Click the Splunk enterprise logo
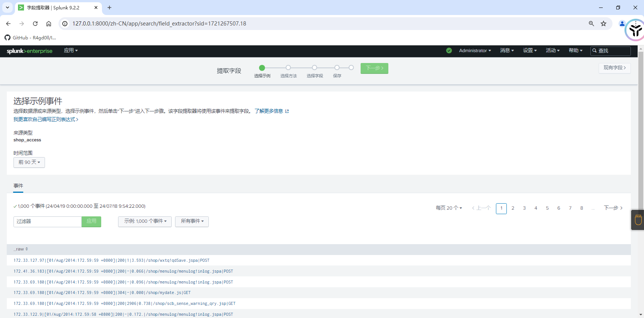Image resolution: width=644 pixels, height=318 pixels. (29, 51)
